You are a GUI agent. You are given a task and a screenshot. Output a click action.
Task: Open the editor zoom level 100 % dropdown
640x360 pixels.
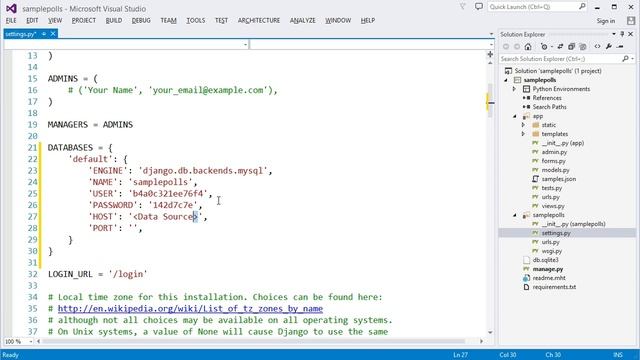tap(30, 341)
